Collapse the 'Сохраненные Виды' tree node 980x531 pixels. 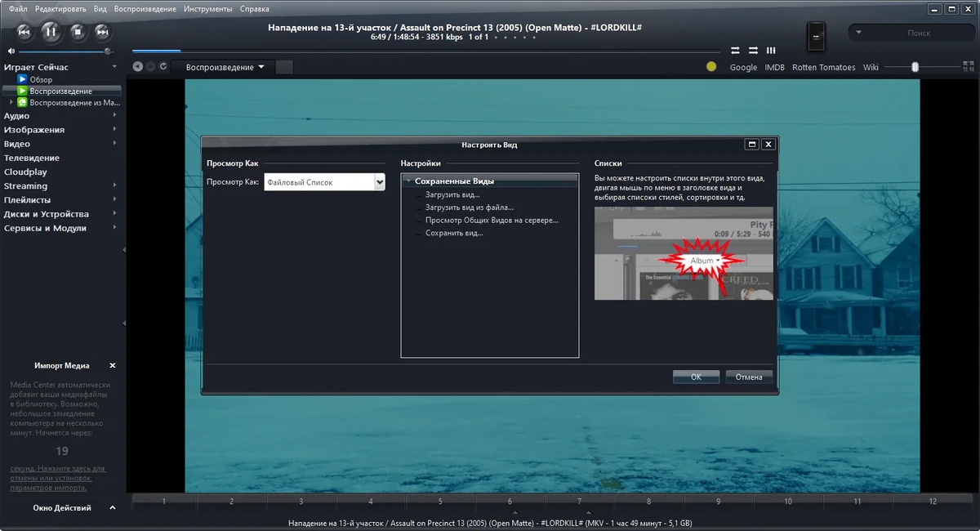point(408,181)
